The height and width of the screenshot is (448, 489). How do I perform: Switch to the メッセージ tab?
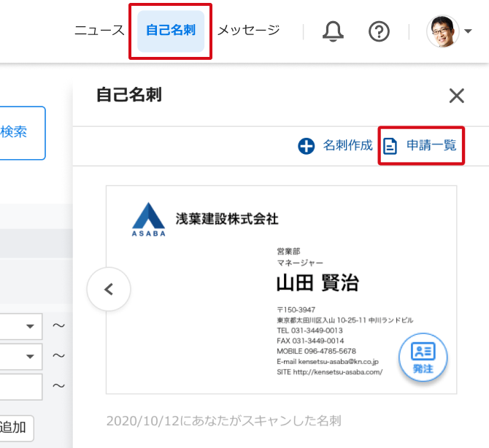pos(248,31)
